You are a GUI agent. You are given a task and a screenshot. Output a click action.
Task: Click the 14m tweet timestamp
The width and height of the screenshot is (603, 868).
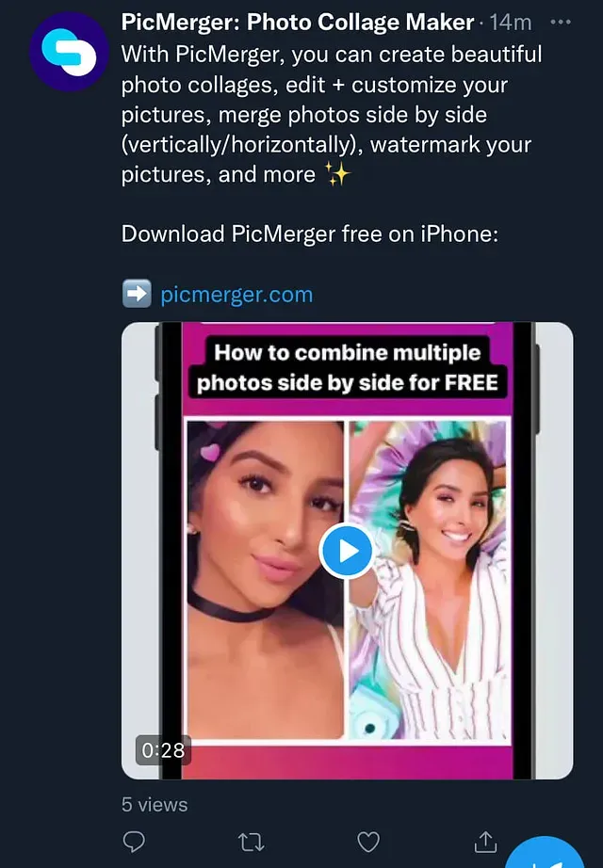coord(511,22)
